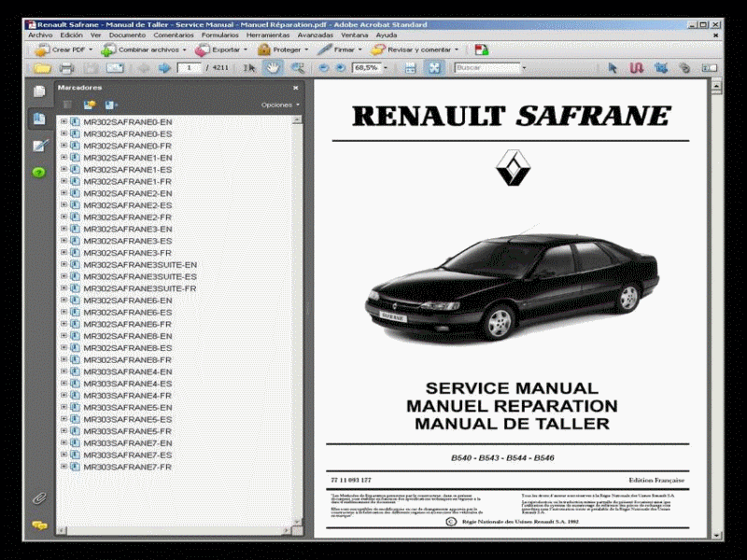This screenshot has height=560, width=747.
Task: Select the text selection cursor tool
Action: pos(249,68)
